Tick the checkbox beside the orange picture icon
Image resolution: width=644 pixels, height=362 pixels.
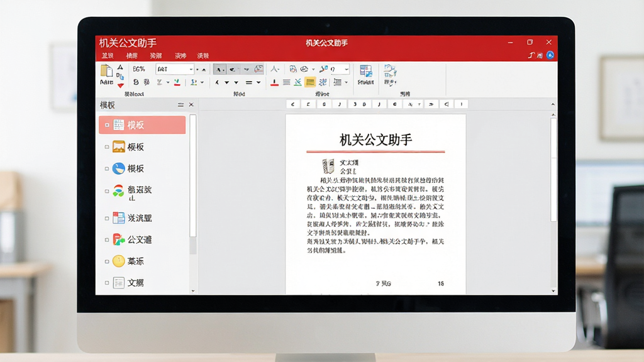click(107, 146)
